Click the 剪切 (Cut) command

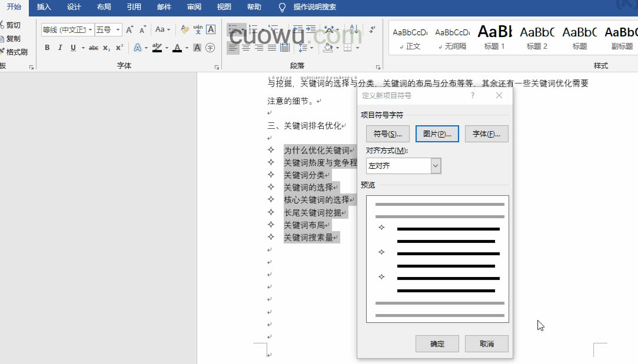tap(11, 25)
